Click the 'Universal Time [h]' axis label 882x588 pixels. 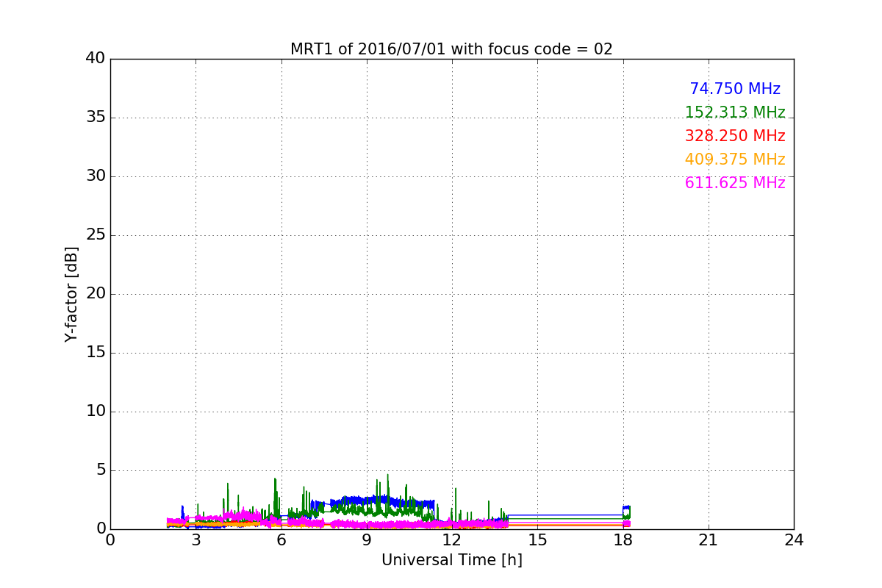[x=451, y=560]
